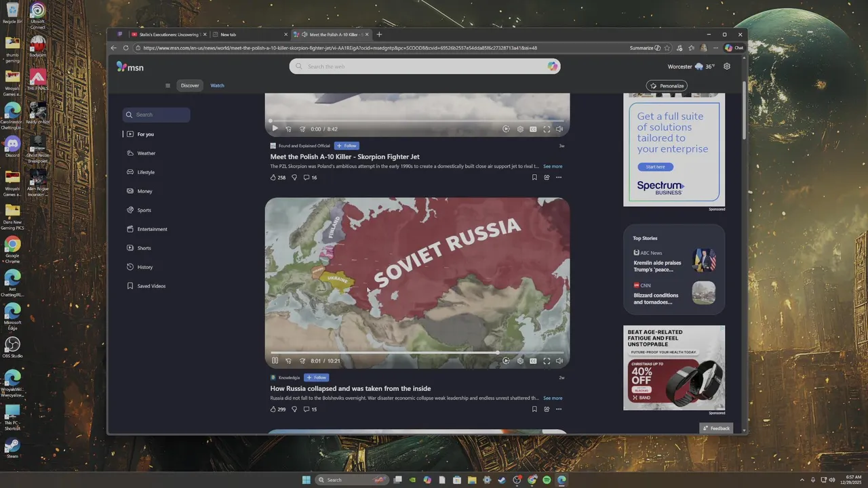Enter fullscreen on Soviet Russia video

pyautogui.click(x=547, y=361)
